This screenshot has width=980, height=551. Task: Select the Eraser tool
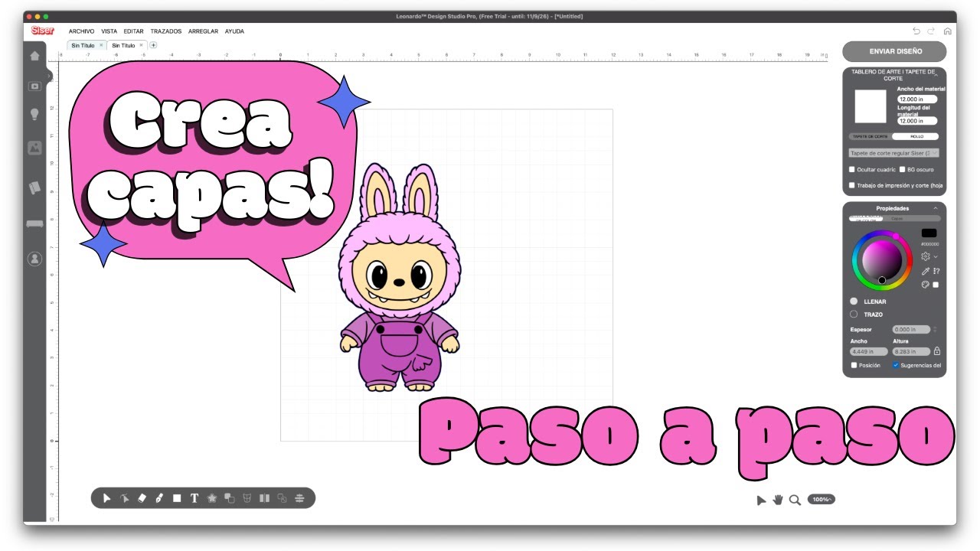point(142,498)
